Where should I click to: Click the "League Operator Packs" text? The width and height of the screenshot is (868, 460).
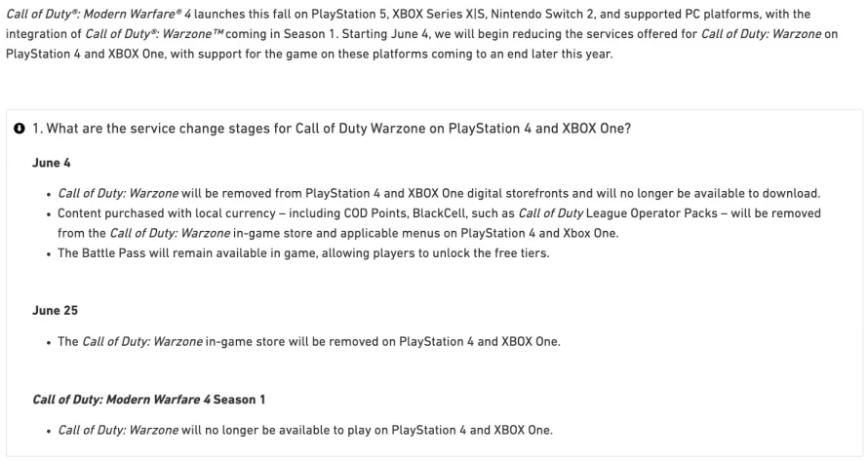coord(651,213)
